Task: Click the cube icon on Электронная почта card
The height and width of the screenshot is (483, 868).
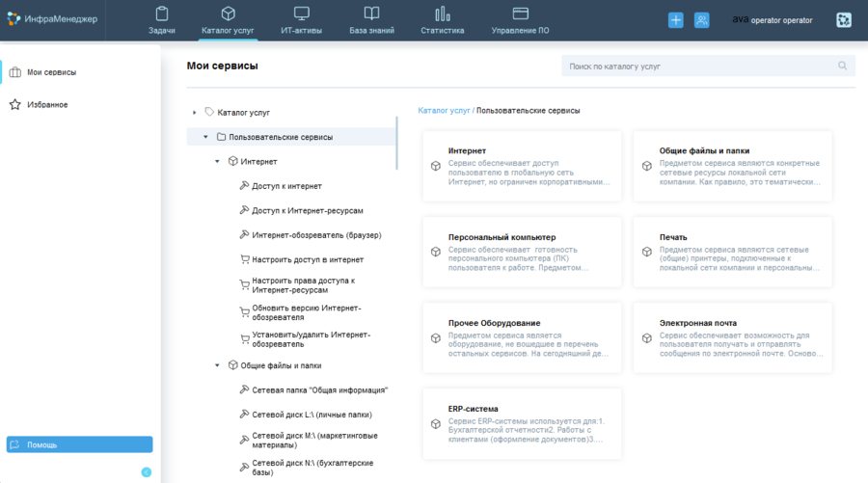Action: [x=646, y=337]
